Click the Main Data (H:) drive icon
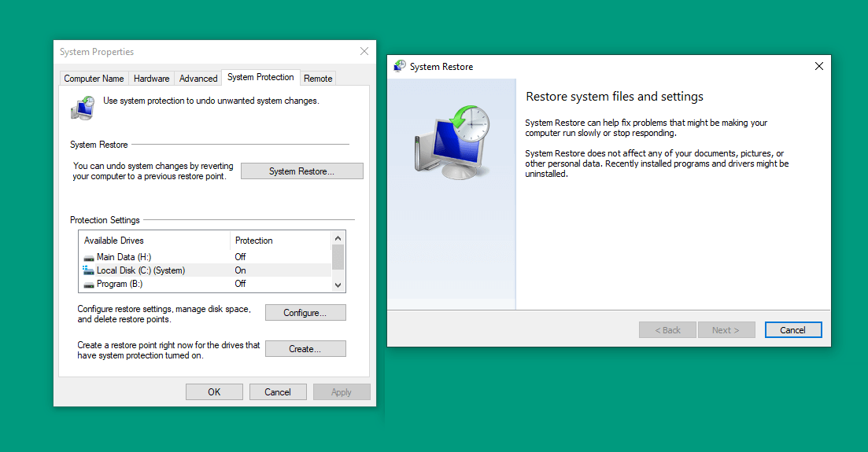 [89, 258]
